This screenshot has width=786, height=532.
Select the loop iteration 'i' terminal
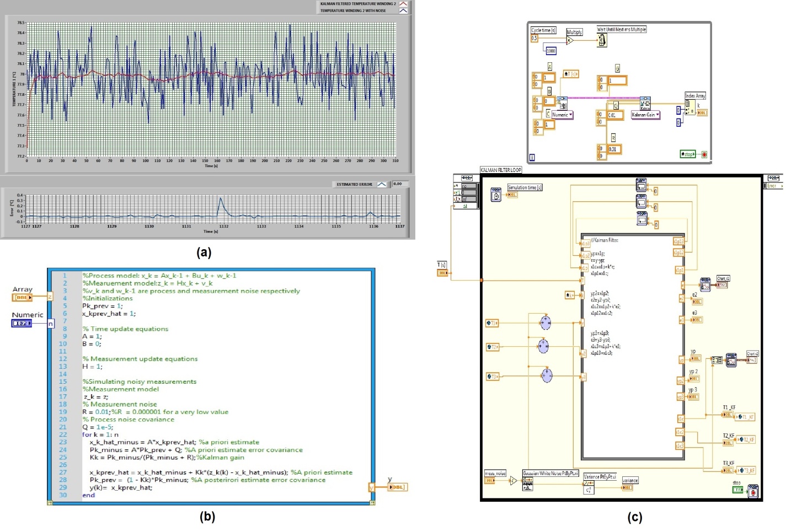click(x=532, y=157)
